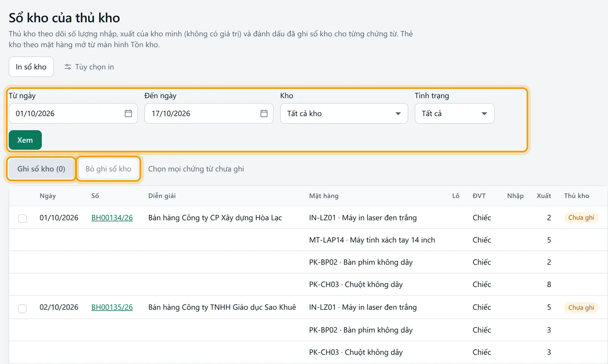The height and width of the screenshot is (364, 608).
Task: Focus the Từ ngày date field 01/10/2026
Action: coord(73,113)
